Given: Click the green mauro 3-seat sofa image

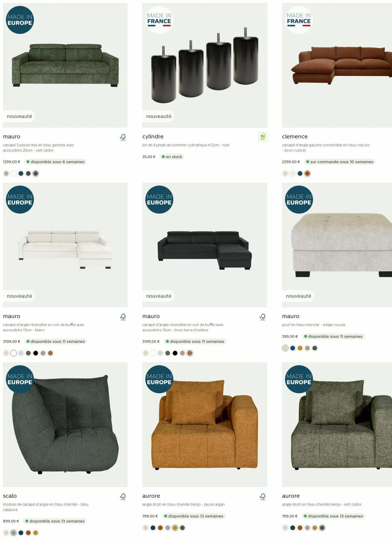Looking at the screenshot, I should click(x=65, y=65).
